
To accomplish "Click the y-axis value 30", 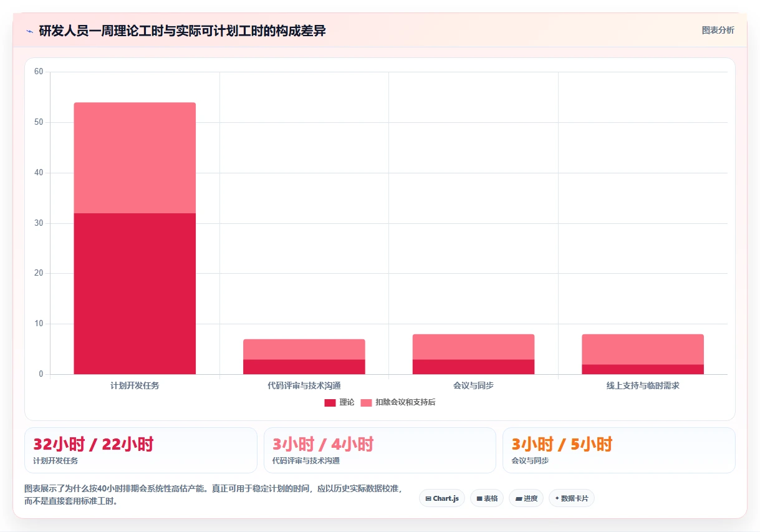I will pos(39,223).
